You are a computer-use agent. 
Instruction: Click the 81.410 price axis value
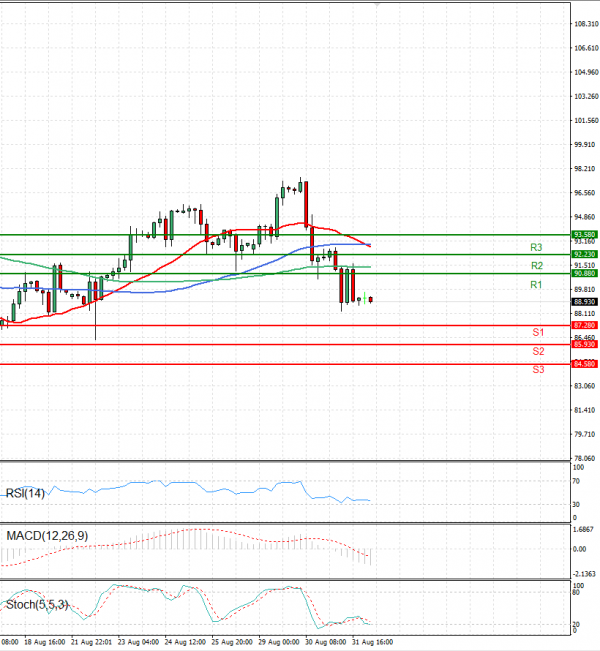pos(585,410)
